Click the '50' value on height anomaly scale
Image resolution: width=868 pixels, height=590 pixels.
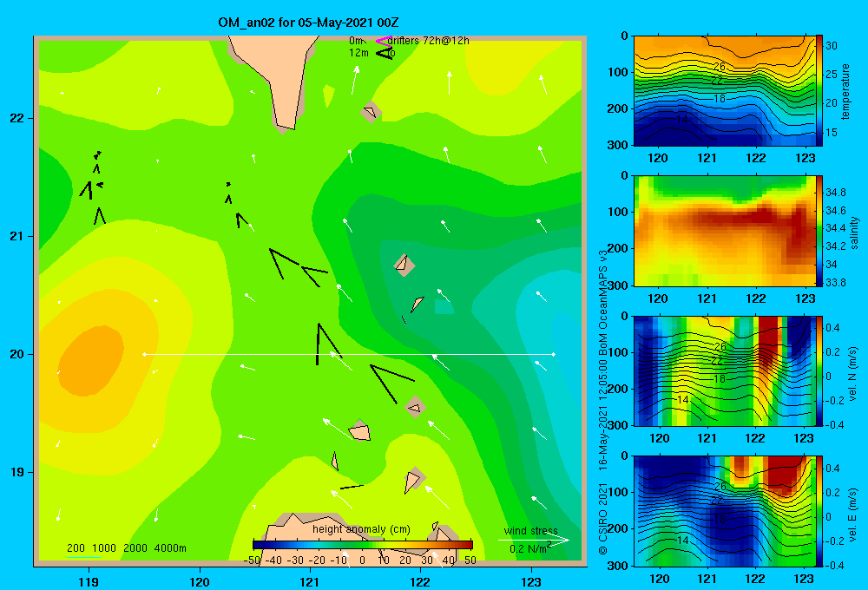click(470, 560)
